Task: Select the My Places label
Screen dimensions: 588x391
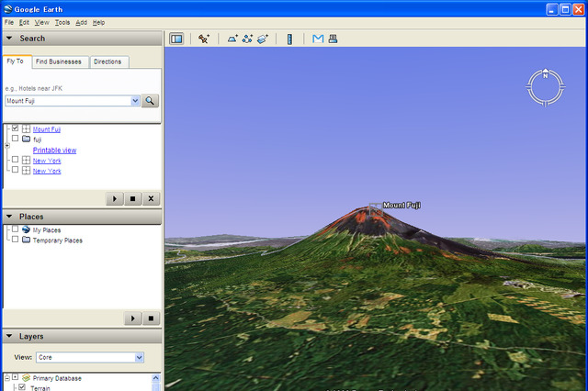Action: tap(47, 230)
